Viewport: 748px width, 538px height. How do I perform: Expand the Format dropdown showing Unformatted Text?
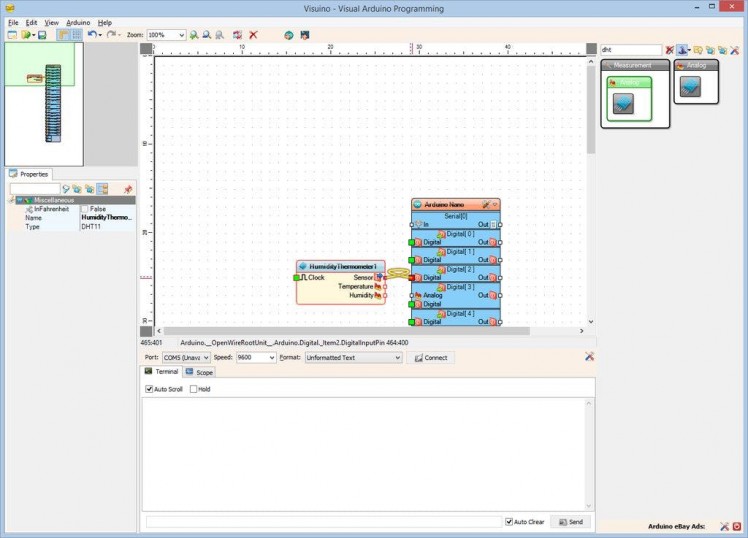tap(397, 357)
